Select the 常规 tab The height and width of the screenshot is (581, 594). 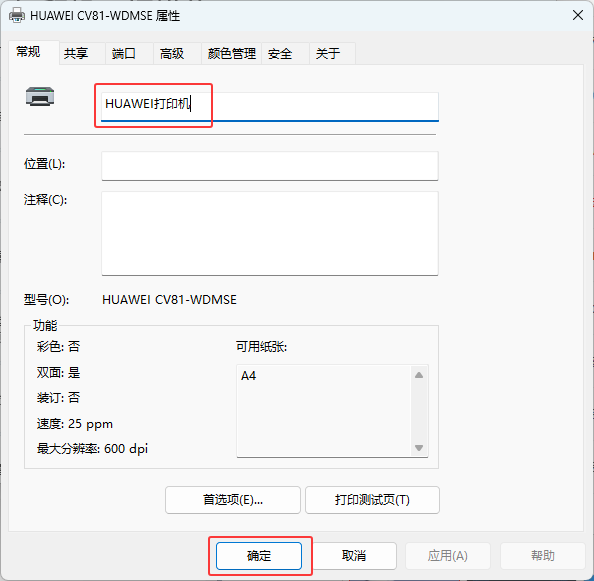pyautogui.click(x=33, y=52)
